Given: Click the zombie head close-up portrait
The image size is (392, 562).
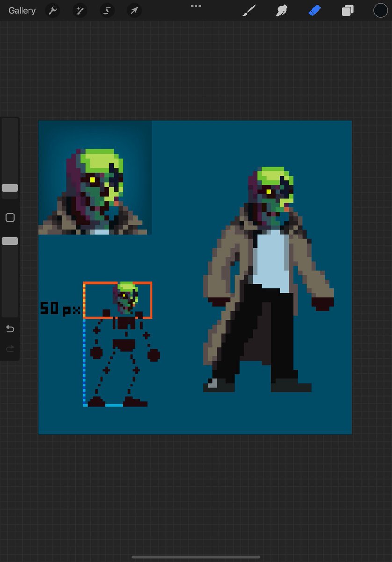Looking at the screenshot, I should 95,177.
